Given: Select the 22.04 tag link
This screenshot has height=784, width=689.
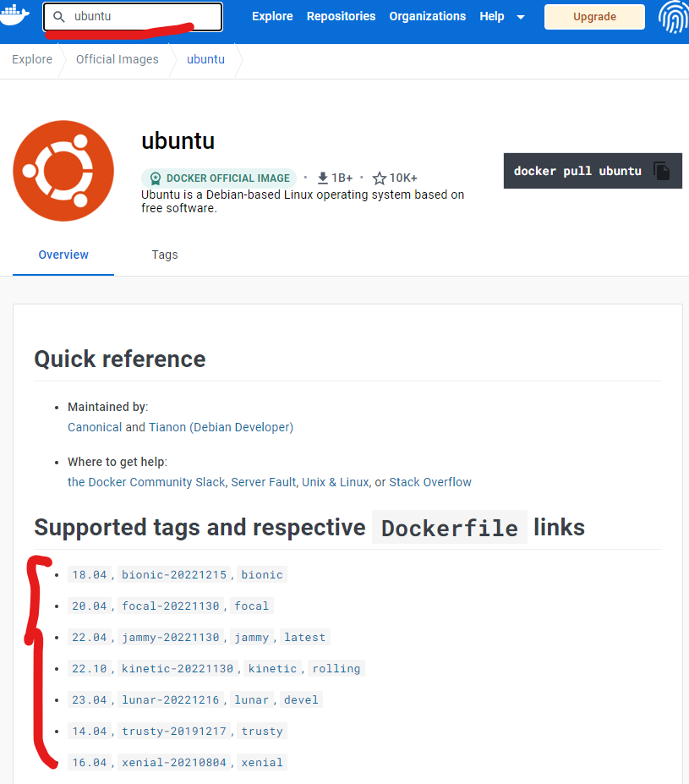Looking at the screenshot, I should click(89, 637).
